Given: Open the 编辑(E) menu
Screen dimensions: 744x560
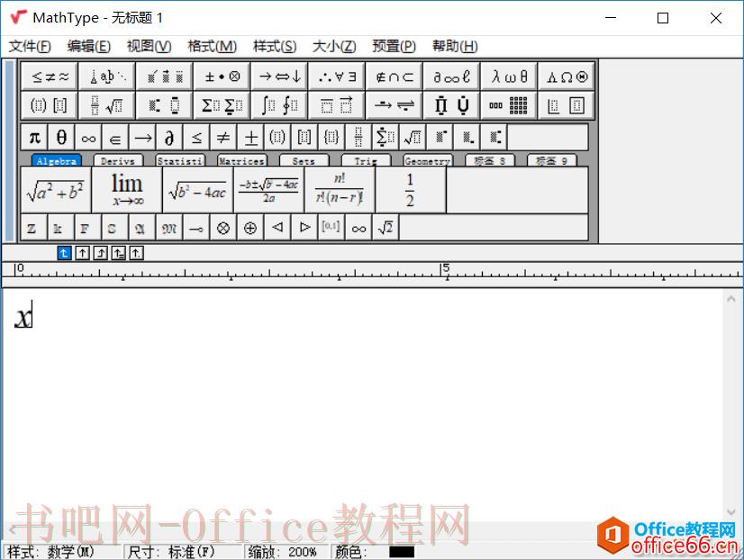Looking at the screenshot, I should click(x=89, y=46).
